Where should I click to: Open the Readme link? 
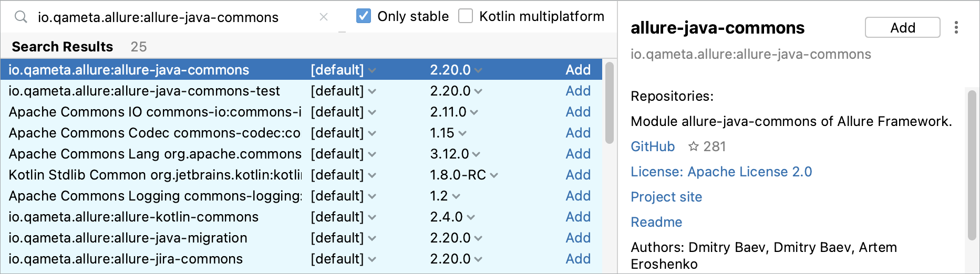tap(656, 222)
